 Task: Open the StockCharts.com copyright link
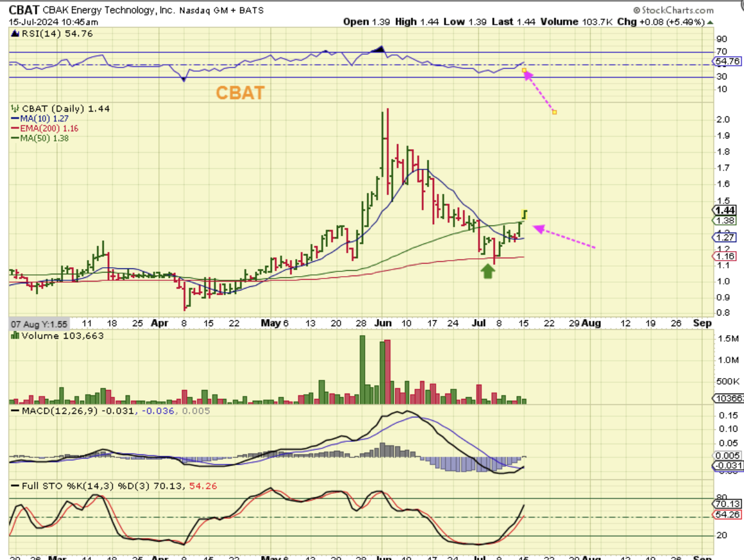click(x=673, y=10)
